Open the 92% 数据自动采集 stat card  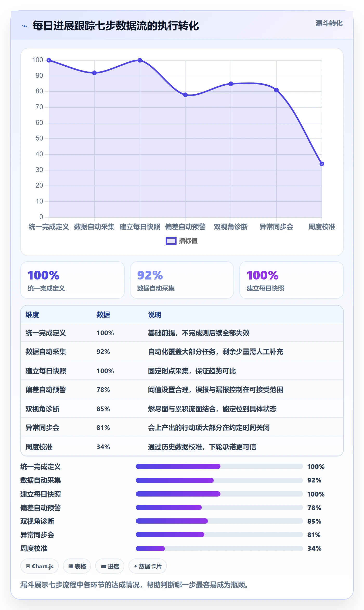pyautogui.click(x=182, y=280)
